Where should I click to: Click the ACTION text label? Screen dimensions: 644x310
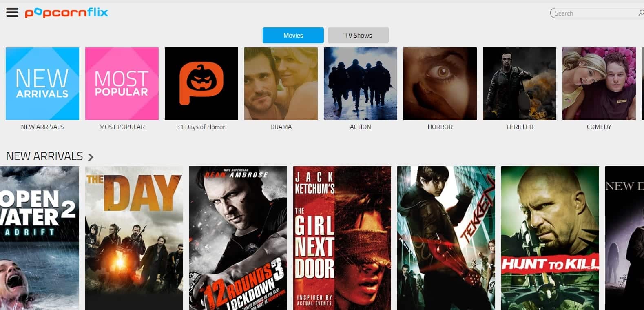[361, 127]
